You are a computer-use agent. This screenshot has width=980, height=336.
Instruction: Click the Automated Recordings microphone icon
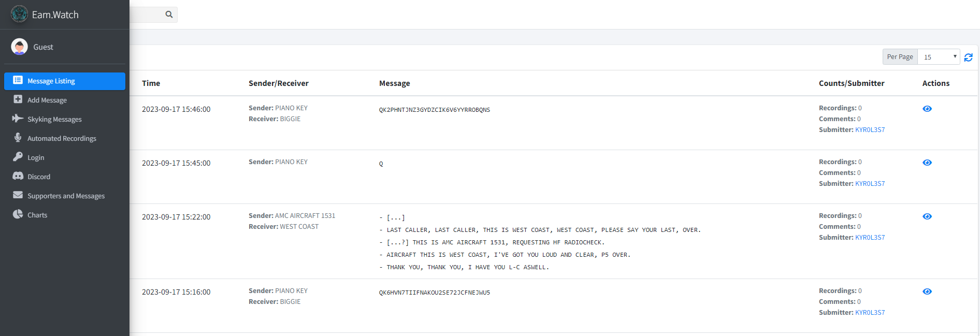coord(18,138)
